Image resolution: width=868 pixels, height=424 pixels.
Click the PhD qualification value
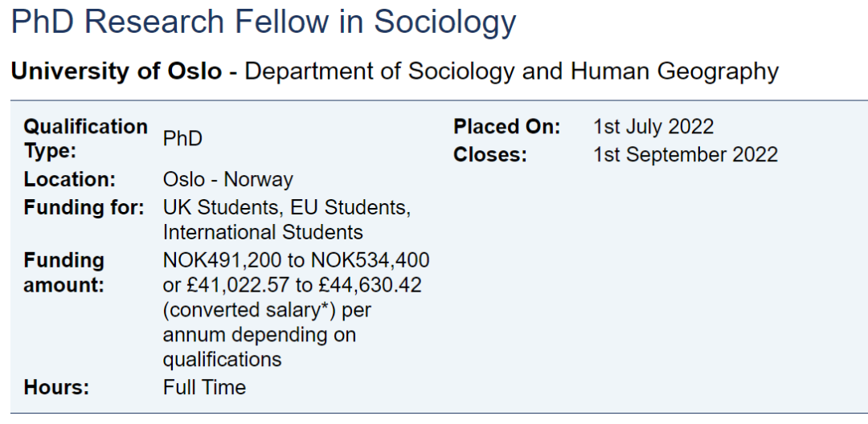182,139
